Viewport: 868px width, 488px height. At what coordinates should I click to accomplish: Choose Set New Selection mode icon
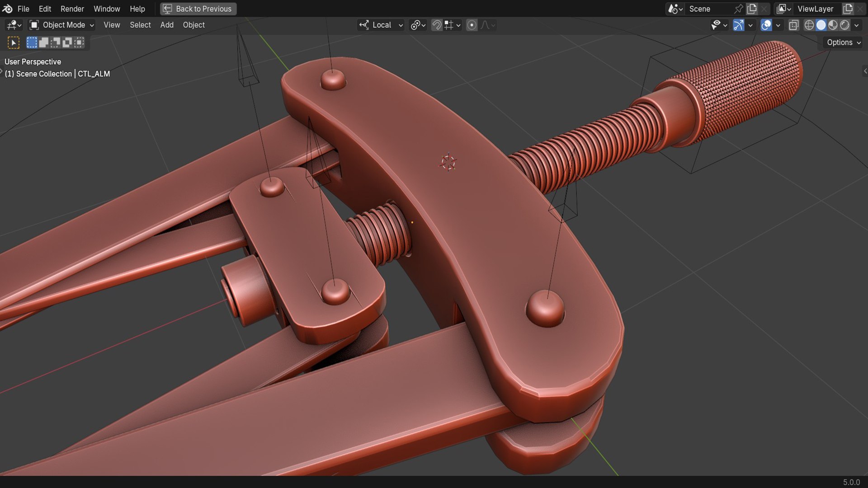tap(32, 42)
